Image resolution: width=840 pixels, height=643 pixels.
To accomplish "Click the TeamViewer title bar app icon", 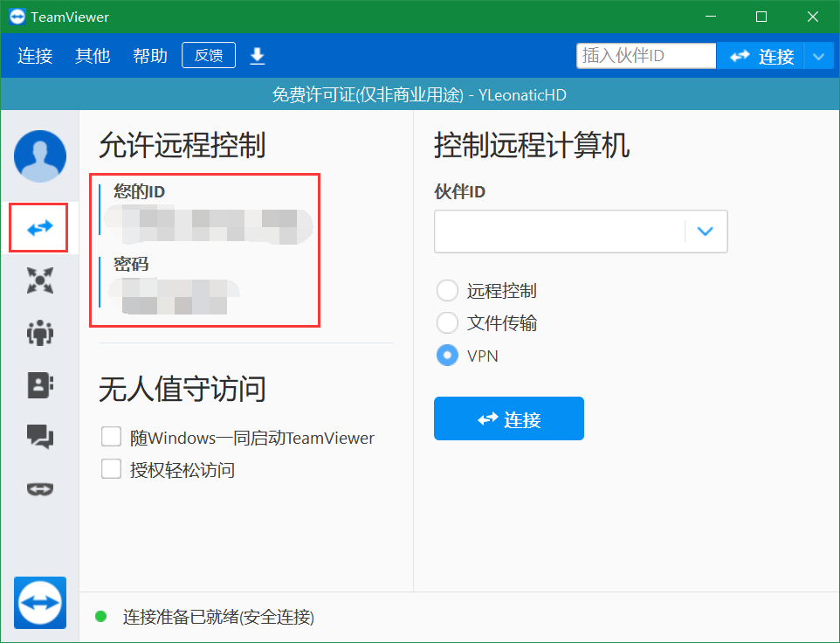I will pos(17,17).
